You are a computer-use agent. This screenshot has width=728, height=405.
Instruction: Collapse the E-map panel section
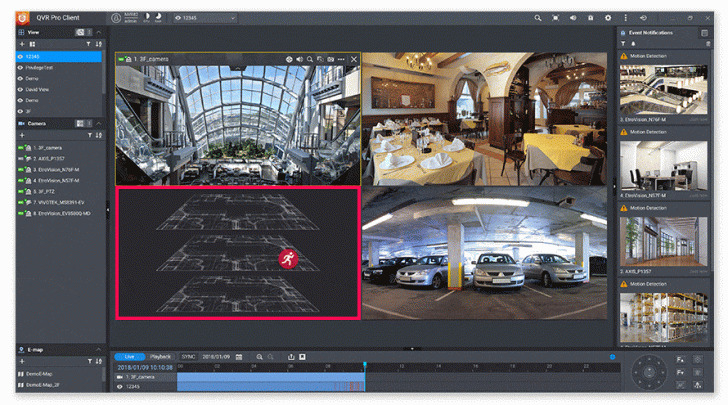point(98,349)
